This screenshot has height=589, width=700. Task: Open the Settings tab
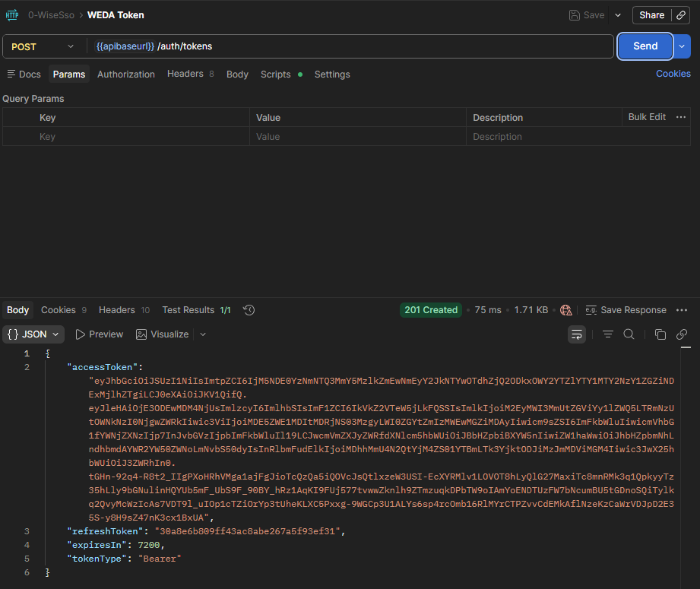click(x=332, y=74)
